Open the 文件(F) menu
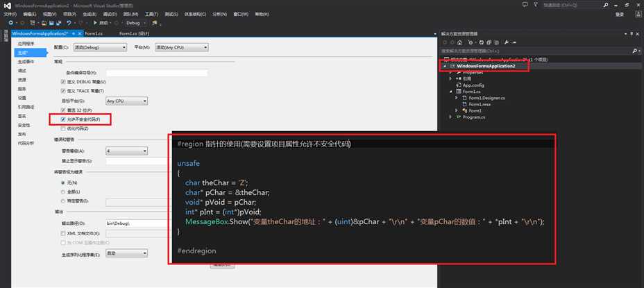644x288 pixels. 10,15
